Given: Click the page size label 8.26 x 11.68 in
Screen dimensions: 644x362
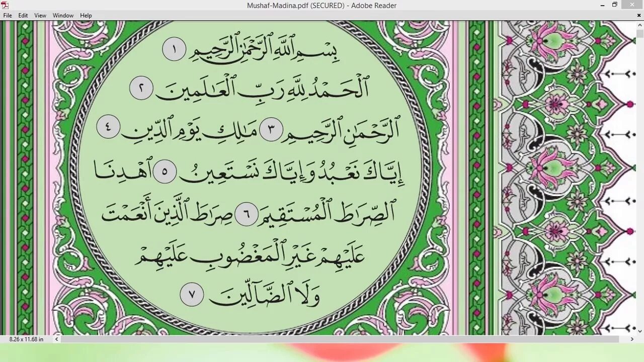Looking at the screenshot, I should [x=26, y=339].
